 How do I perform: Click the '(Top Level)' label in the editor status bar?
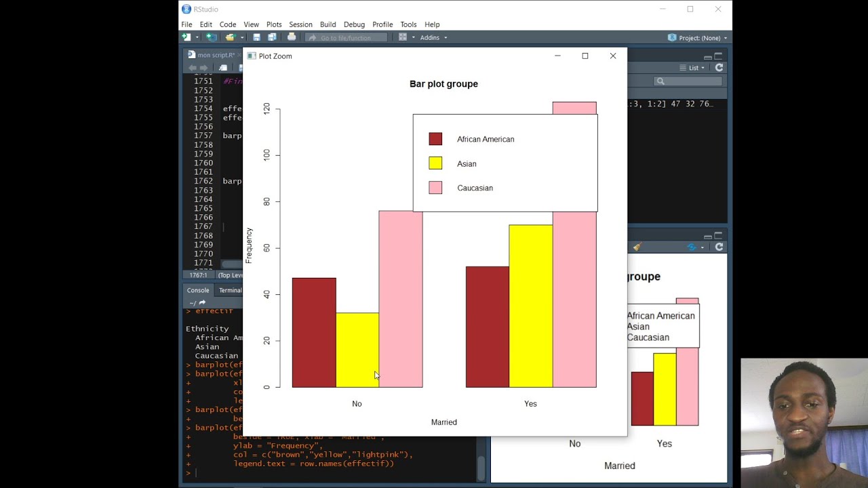230,275
